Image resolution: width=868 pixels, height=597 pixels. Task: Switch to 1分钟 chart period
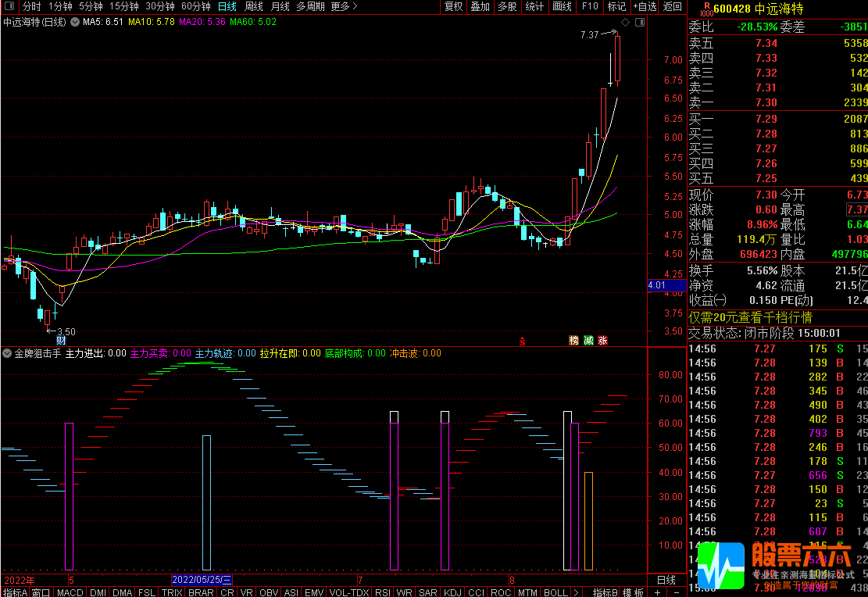click(60, 6)
